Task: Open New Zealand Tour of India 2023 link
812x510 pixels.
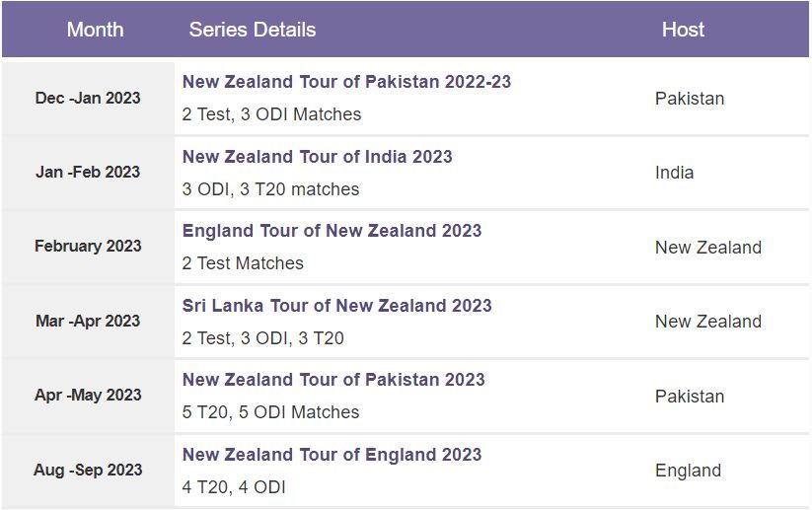Action: pyautogui.click(x=317, y=157)
